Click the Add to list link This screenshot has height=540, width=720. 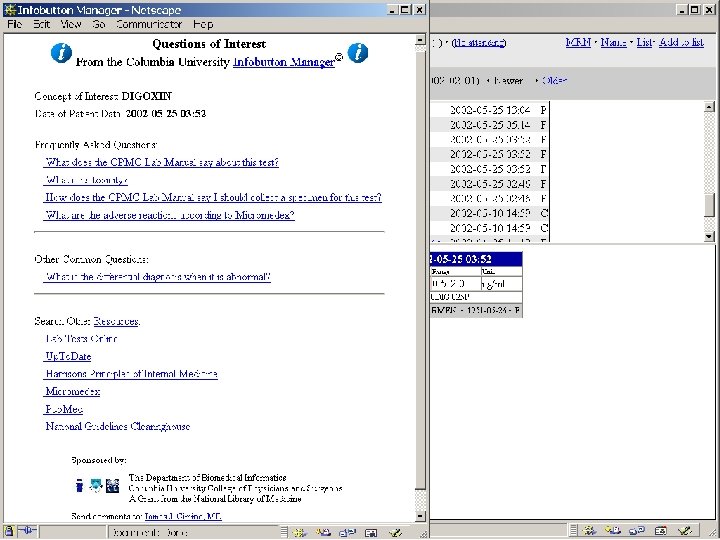click(681, 42)
